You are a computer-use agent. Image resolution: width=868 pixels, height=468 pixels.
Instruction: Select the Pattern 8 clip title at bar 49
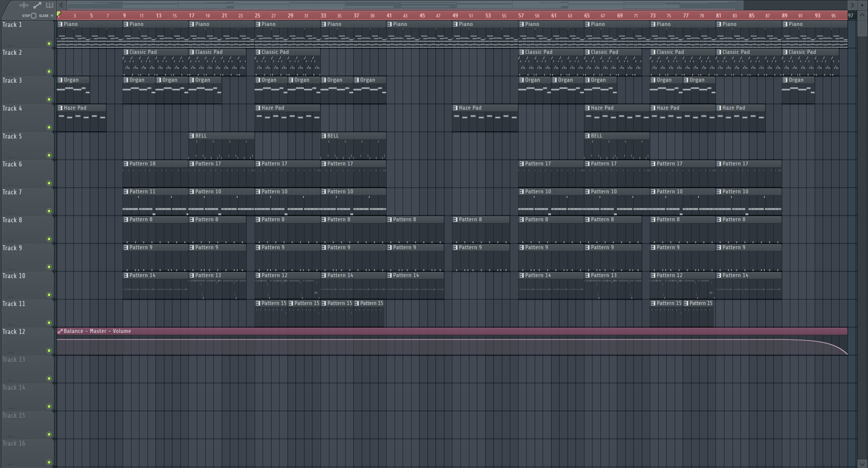(x=470, y=219)
